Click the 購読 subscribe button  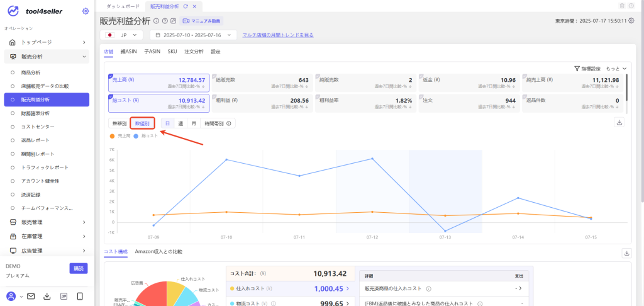click(x=79, y=269)
